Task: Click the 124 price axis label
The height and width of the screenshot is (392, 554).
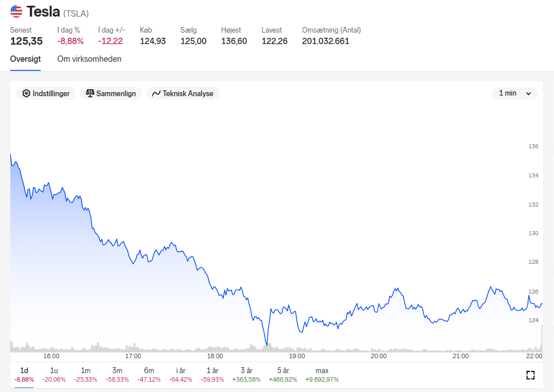Action: 533,320
